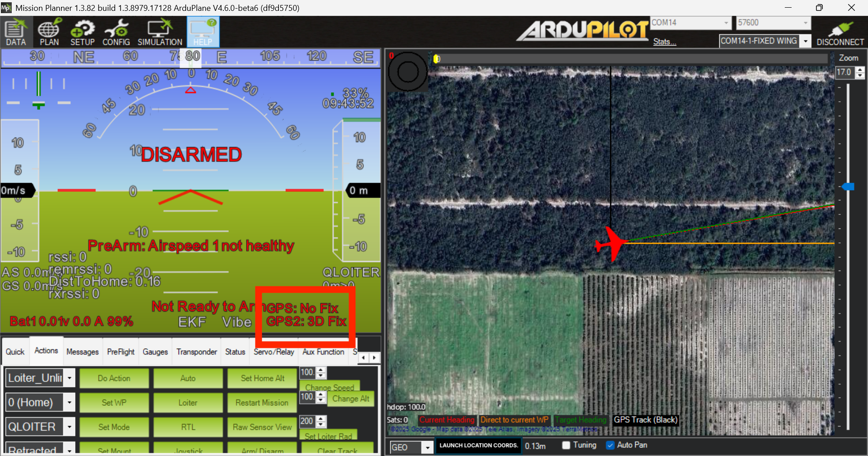The image size is (868, 456).
Task: Open the DATA flight data screen
Action: point(16,32)
